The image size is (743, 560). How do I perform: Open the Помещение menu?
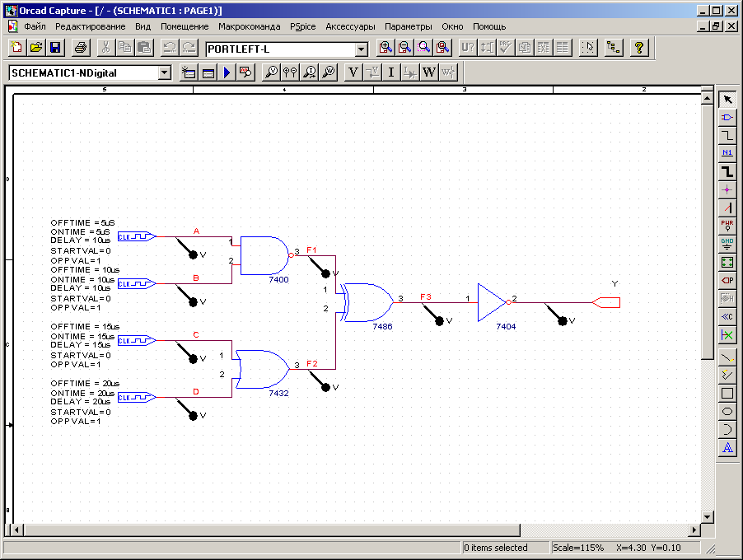[x=185, y=26]
